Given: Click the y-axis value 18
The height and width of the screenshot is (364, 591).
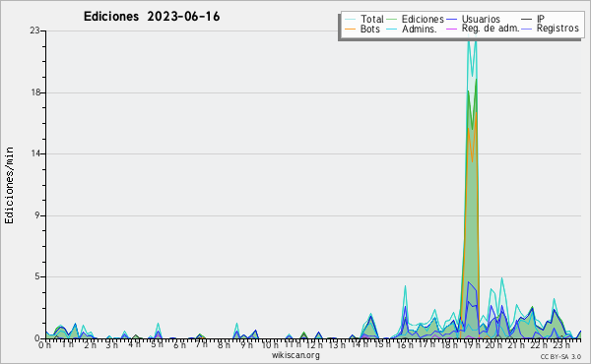Looking at the screenshot, I should [34, 92].
